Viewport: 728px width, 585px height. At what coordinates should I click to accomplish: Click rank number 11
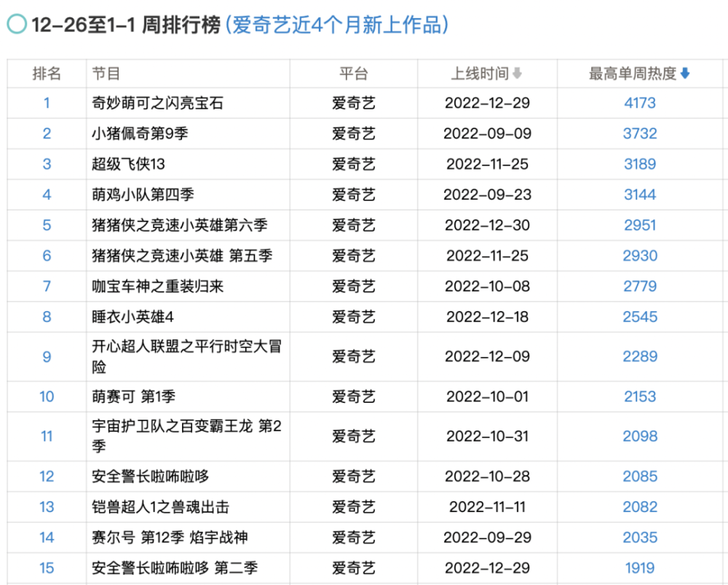(x=47, y=436)
